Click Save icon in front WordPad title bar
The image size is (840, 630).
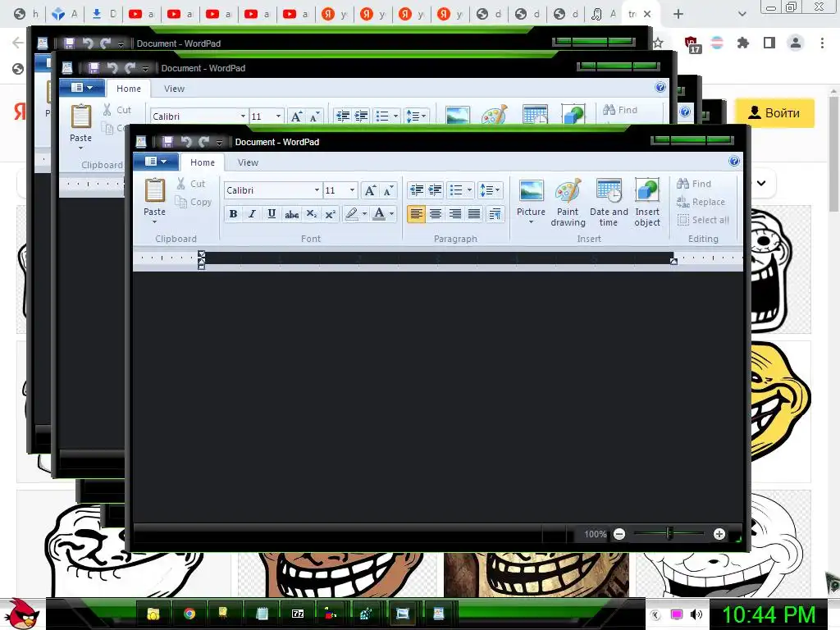click(167, 142)
